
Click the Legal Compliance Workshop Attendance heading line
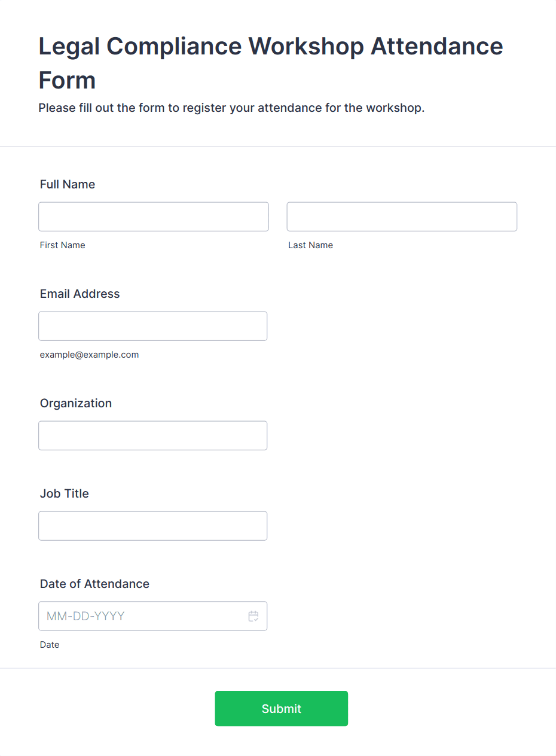[x=271, y=47]
